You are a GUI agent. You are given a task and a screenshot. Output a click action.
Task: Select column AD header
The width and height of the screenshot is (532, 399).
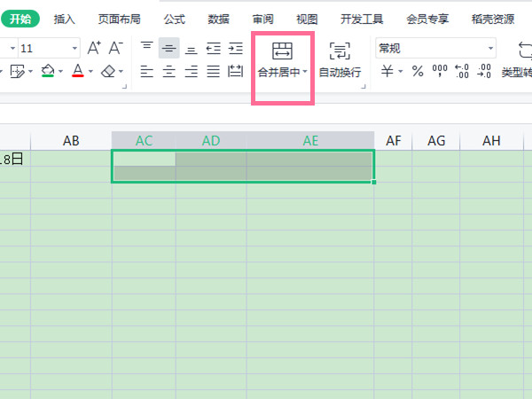pyautogui.click(x=211, y=141)
